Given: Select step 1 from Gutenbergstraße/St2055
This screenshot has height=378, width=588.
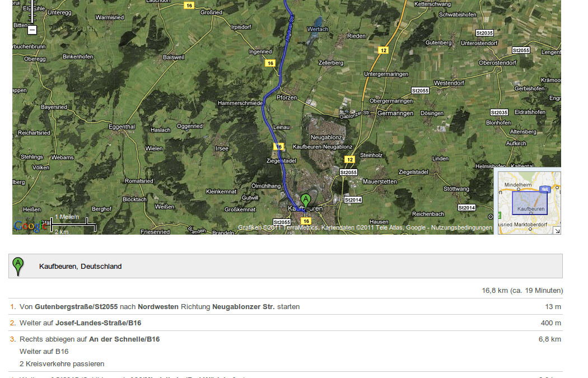Looking at the screenshot, I should coord(286,307).
